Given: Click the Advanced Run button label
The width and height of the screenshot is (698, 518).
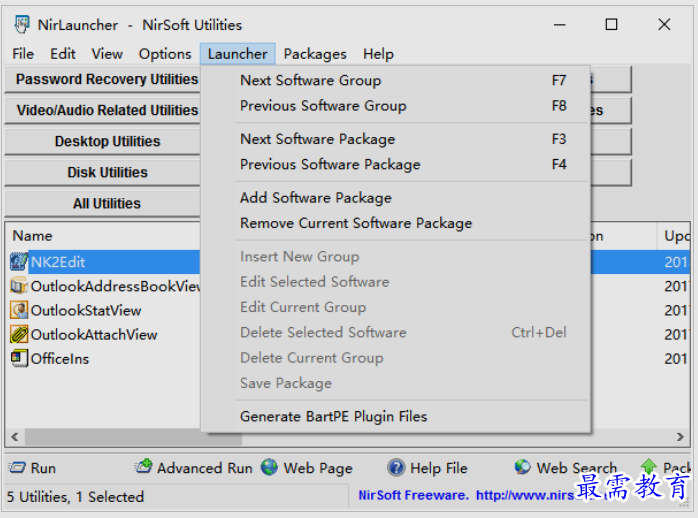Looking at the screenshot, I should (205, 468).
